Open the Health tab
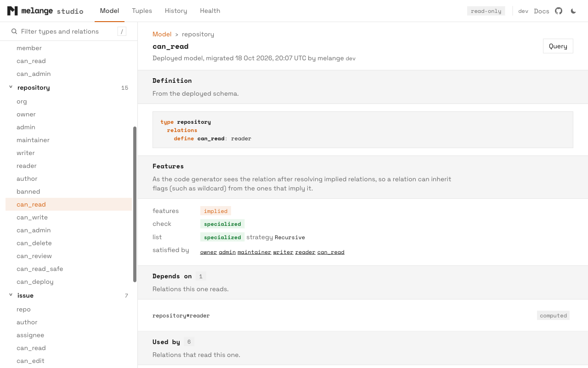 [x=210, y=11]
